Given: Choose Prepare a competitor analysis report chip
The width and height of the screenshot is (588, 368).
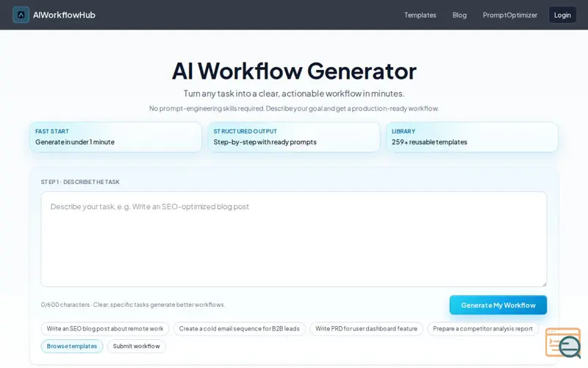Looking at the screenshot, I should 483,328.
